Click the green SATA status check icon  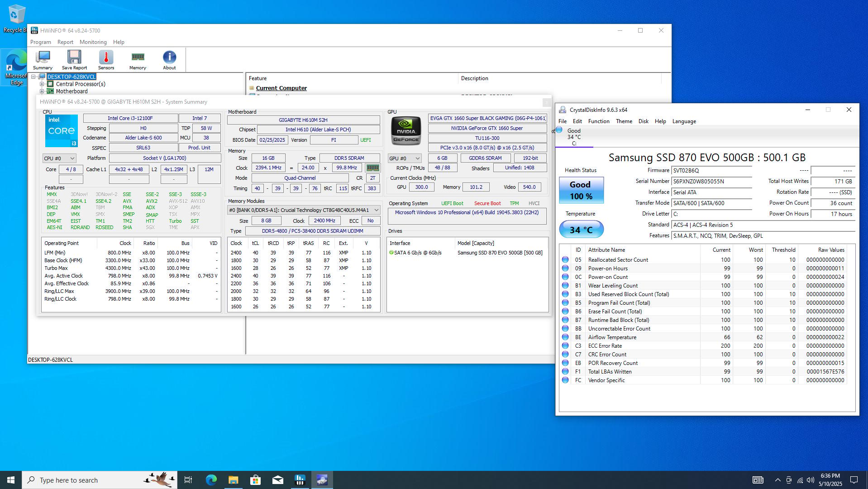click(391, 253)
